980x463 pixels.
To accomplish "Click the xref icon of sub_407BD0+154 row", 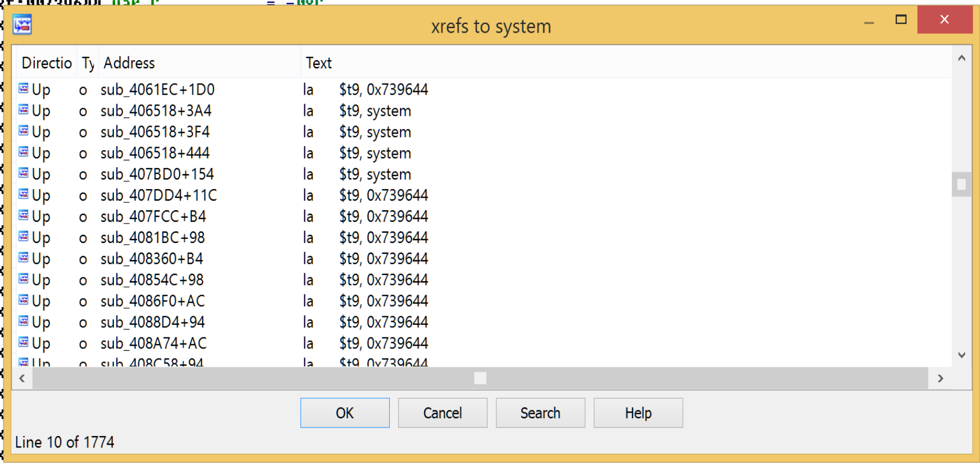I will coord(23,173).
